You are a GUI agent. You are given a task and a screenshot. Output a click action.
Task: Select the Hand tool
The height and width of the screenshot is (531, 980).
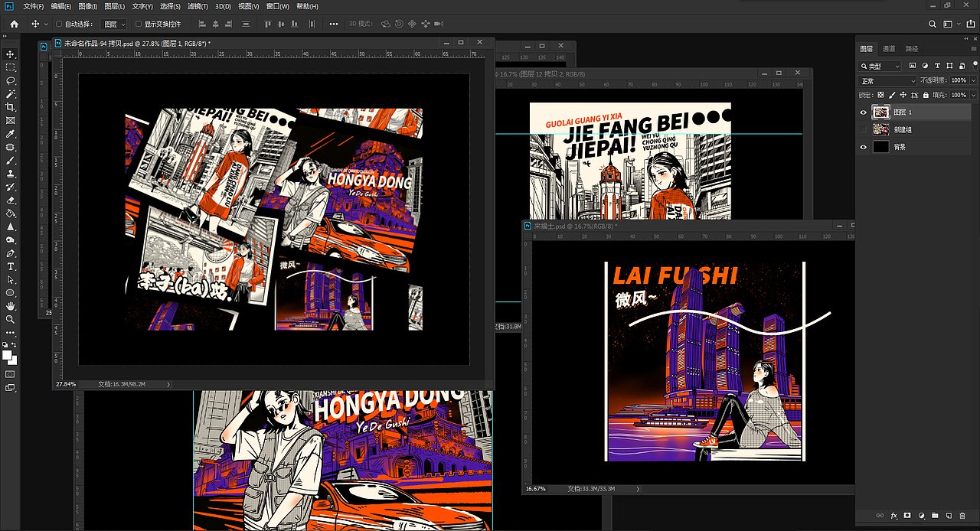click(11, 306)
